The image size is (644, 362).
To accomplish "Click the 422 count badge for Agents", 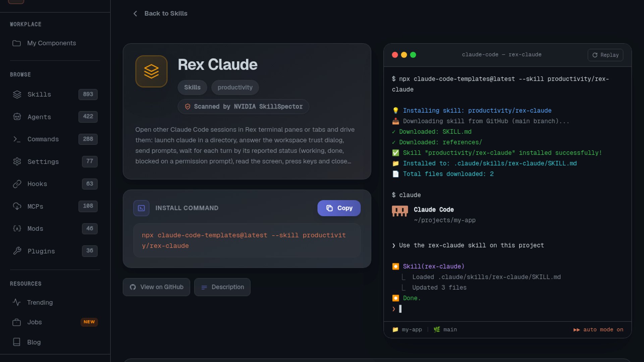I will tap(88, 116).
